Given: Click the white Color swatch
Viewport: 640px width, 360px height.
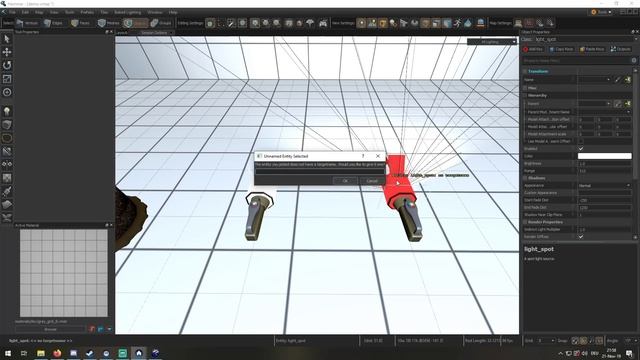Looking at the screenshot, I should click(x=604, y=156).
